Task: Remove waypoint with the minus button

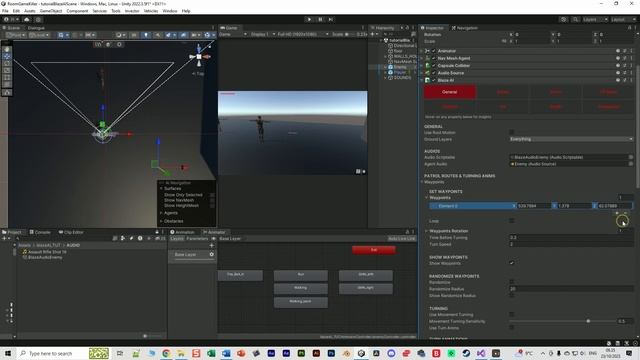Action: pos(625,213)
